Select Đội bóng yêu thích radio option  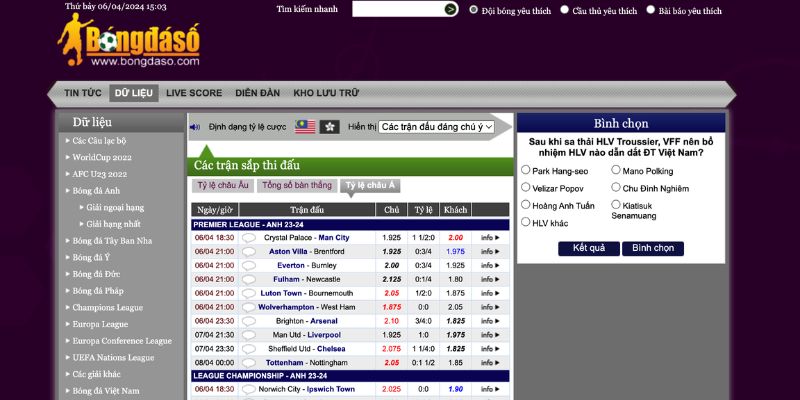[474, 10]
